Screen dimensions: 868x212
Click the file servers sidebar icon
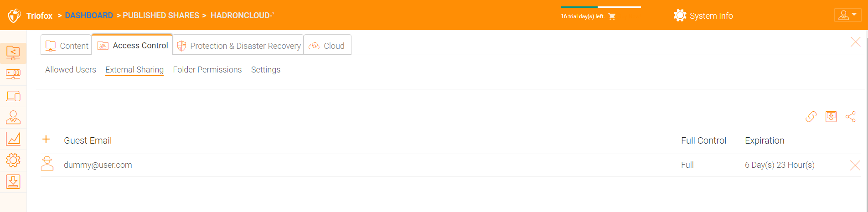[x=13, y=74]
